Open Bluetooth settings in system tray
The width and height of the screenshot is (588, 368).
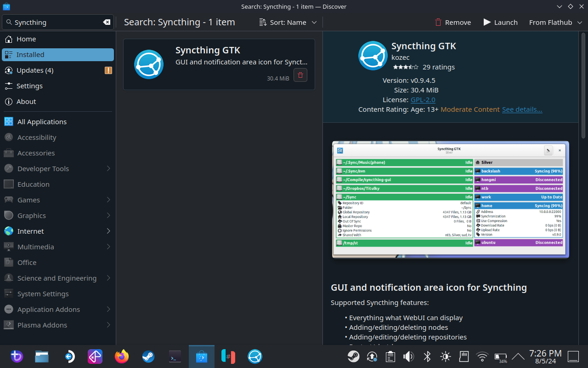coord(427,356)
